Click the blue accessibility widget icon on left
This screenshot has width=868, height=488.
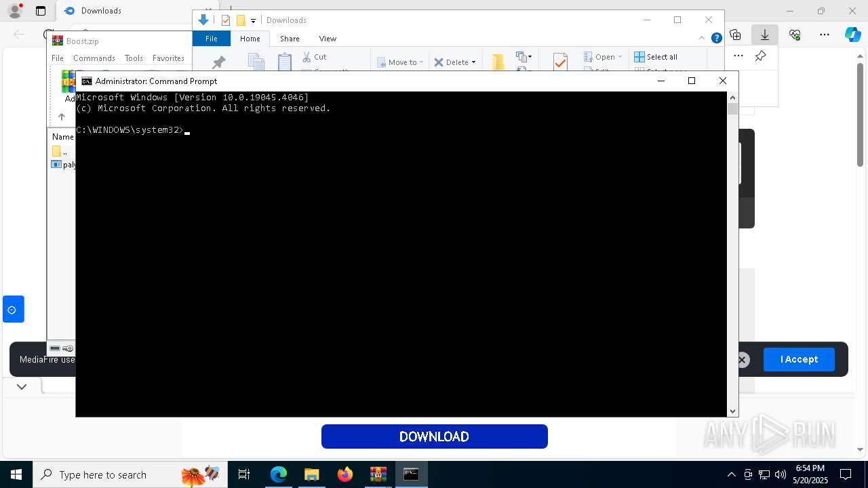(x=13, y=310)
